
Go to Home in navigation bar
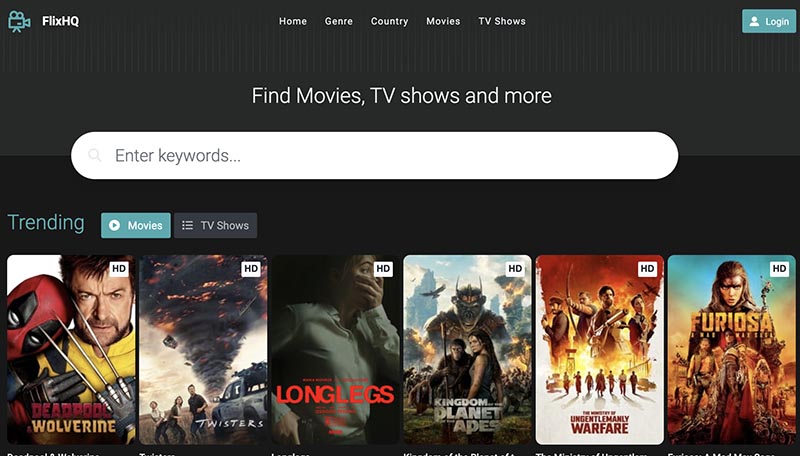click(x=293, y=21)
